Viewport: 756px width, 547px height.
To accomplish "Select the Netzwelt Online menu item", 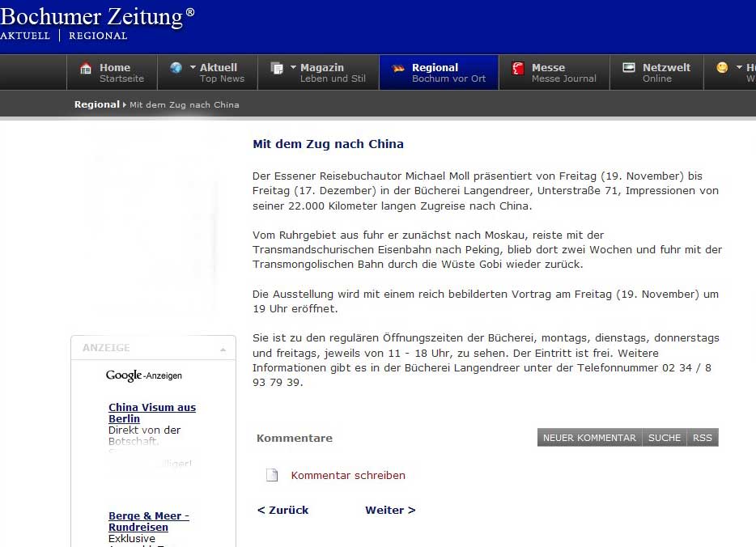I will [x=665, y=73].
